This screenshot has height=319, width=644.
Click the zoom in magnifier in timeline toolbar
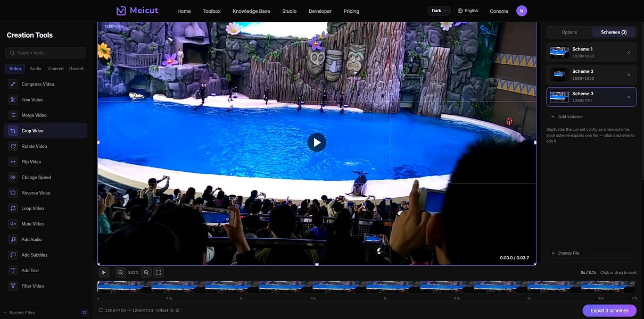(x=146, y=272)
